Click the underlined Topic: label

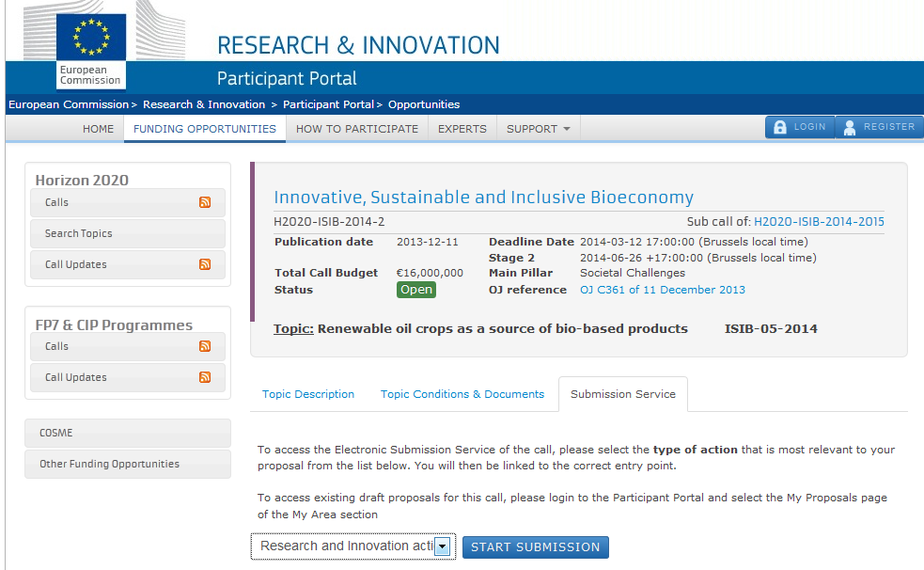point(293,328)
